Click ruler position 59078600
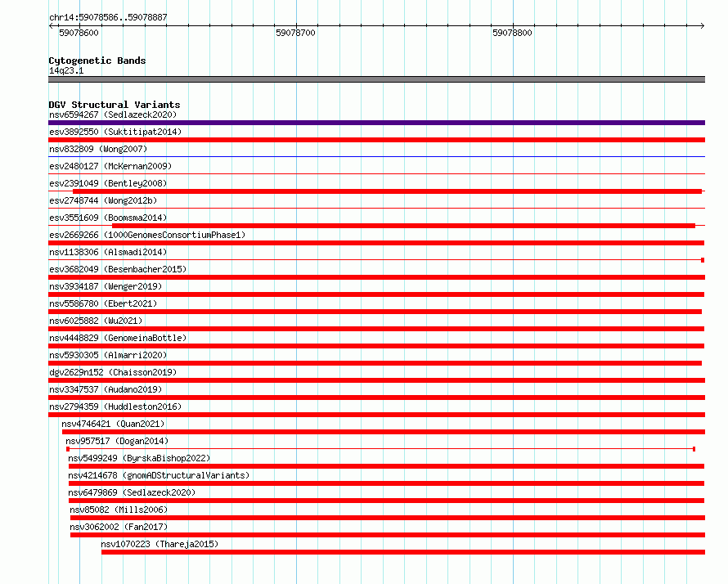Viewport: 728px width, 584px height. click(x=79, y=33)
